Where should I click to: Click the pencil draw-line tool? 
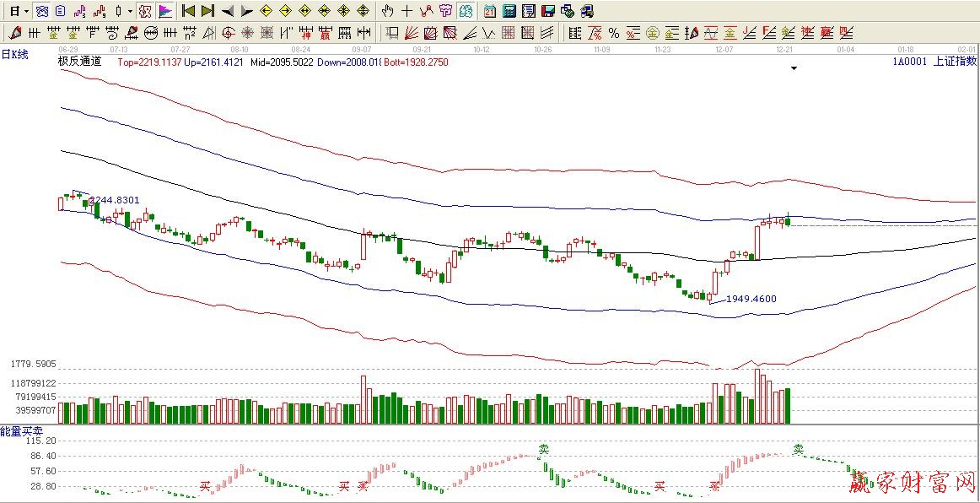tap(14, 33)
